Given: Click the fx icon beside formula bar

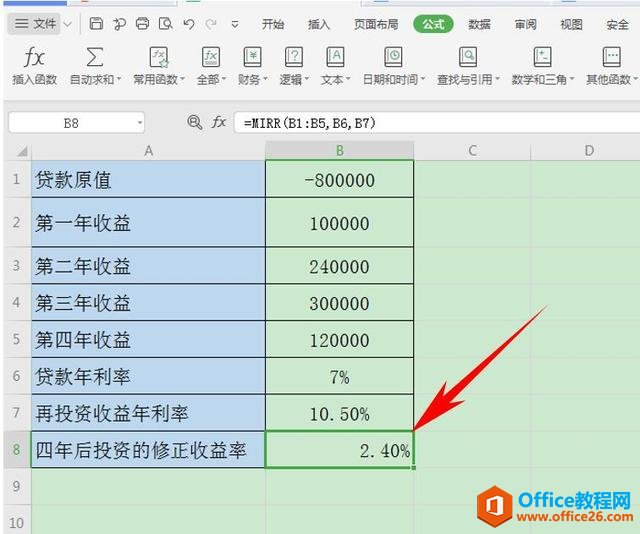Looking at the screenshot, I should click(x=219, y=122).
